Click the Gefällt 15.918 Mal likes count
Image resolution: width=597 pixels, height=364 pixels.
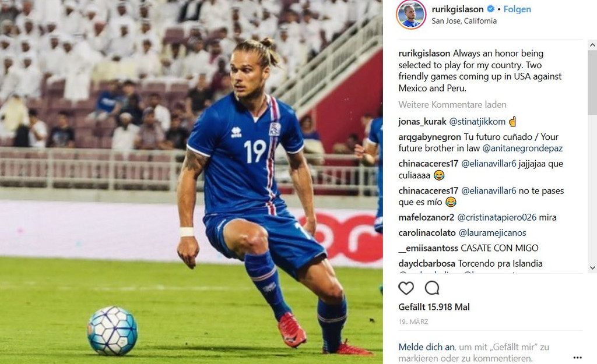click(x=434, y=307)
